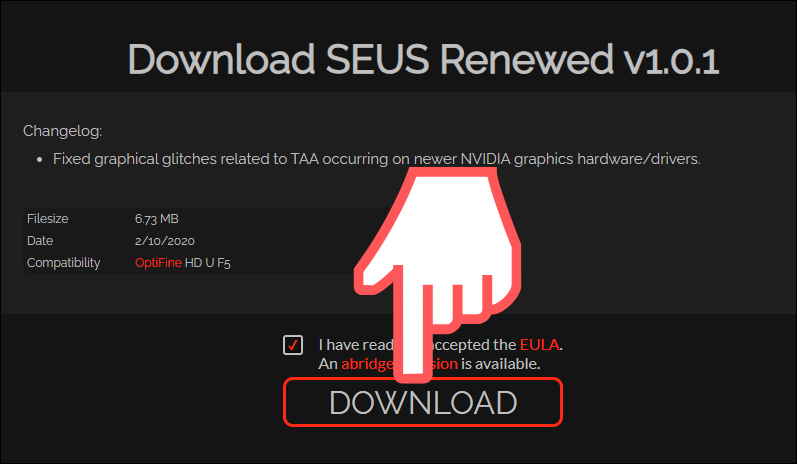Click the 'is available.' text

(x=500, y=364)
